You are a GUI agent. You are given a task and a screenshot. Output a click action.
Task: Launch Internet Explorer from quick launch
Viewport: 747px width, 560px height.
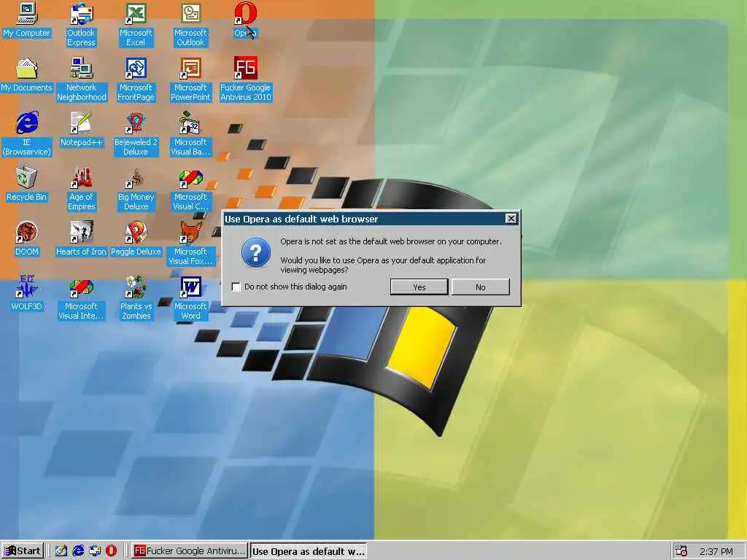[77, 551]
